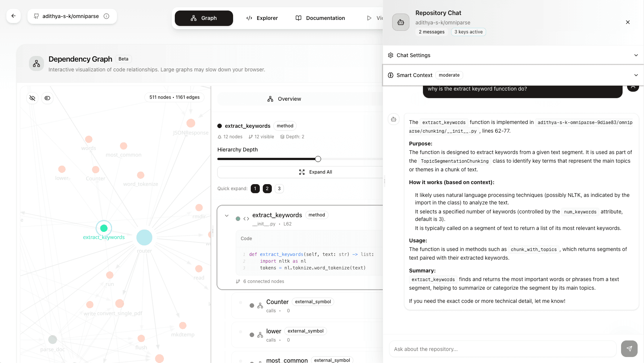
Task: Click the Repository Chat robot icon
Action: (x=400, y=23)
